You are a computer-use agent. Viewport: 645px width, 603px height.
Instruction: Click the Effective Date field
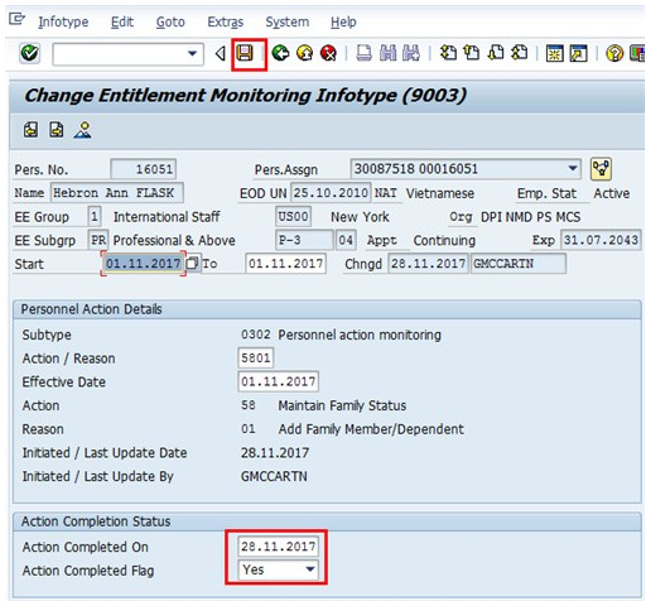click(x=278, y=381)
